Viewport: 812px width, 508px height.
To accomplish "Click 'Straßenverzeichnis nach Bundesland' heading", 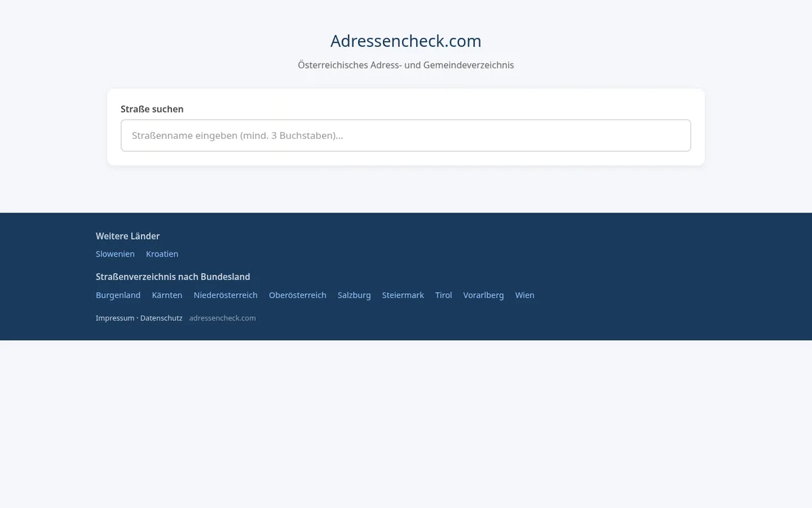I will click(x=173, y=277).
